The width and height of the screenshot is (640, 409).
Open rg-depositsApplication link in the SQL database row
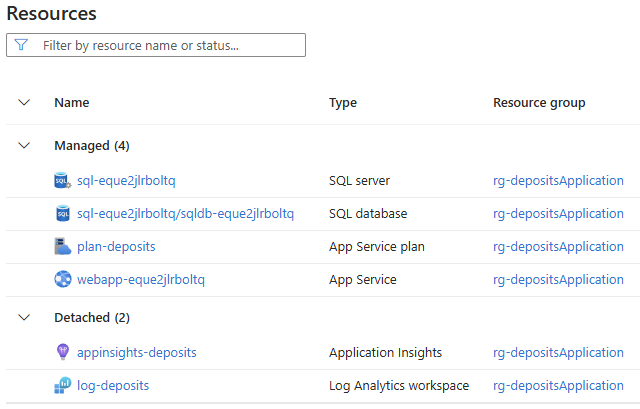point(558,214)
